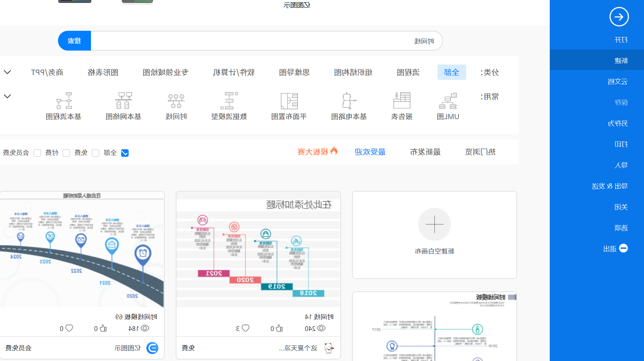Click the 免费 label on 时间线 14 card
The width and height of the screenshot is (644, 361).
tap(188, 348)
